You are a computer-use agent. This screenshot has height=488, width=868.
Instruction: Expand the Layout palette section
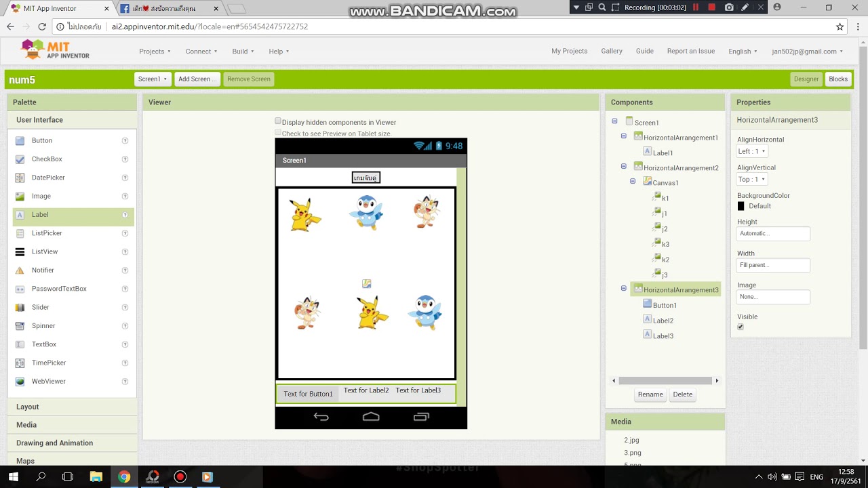(72, 407)
